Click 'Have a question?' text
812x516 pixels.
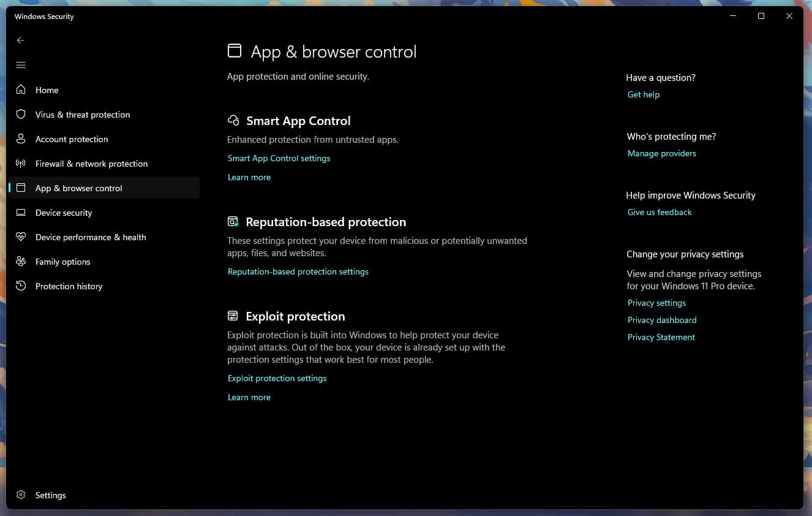click(x=661, y=78)
